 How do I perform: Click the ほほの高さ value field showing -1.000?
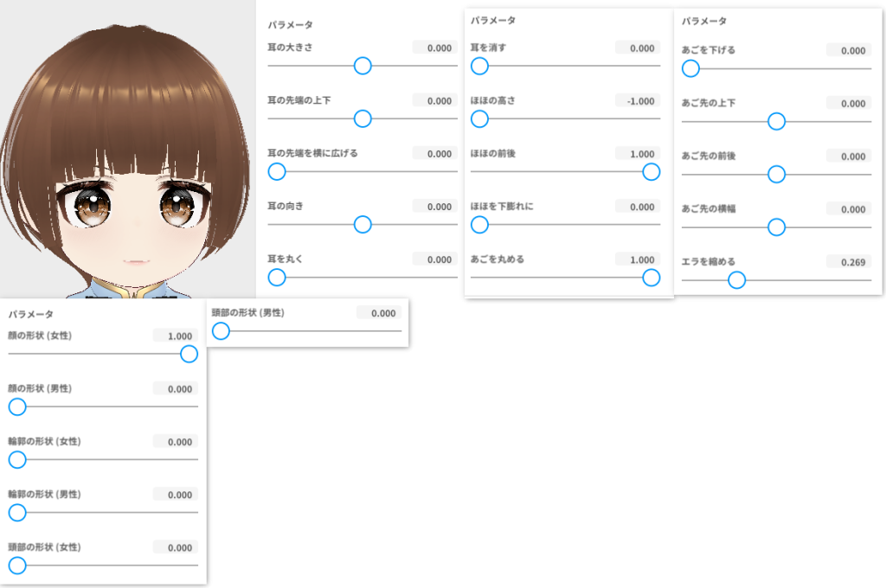click(638, 101)
